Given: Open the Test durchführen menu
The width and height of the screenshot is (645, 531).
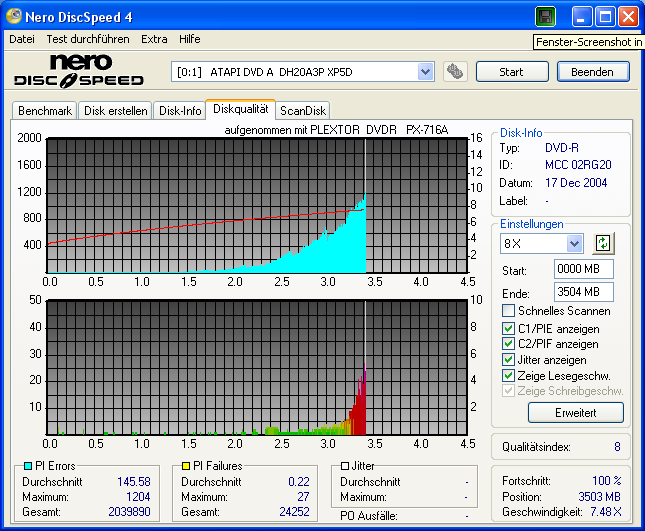Looking at the screenshot, I should 87,39.
